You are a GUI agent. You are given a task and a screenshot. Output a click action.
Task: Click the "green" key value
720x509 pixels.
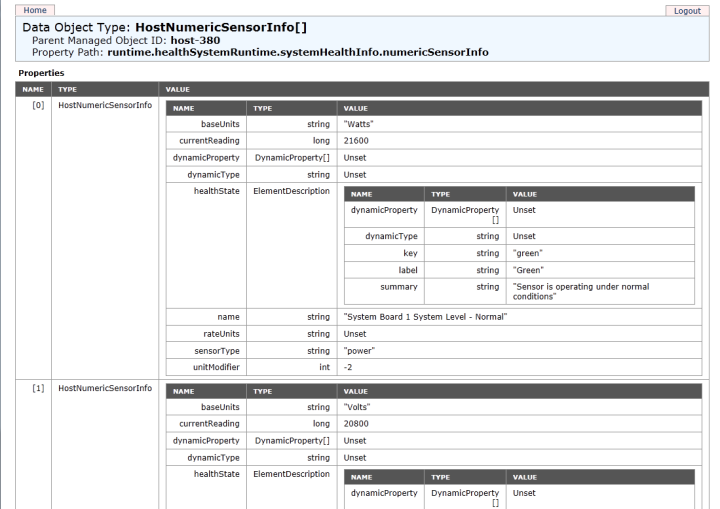tap(528, 253)
